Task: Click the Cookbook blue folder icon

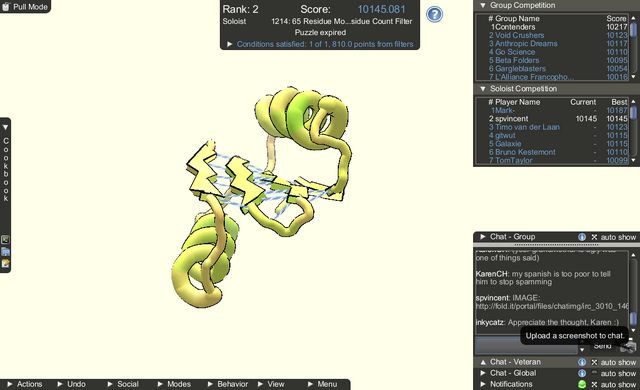Action: tap(5, 252)
